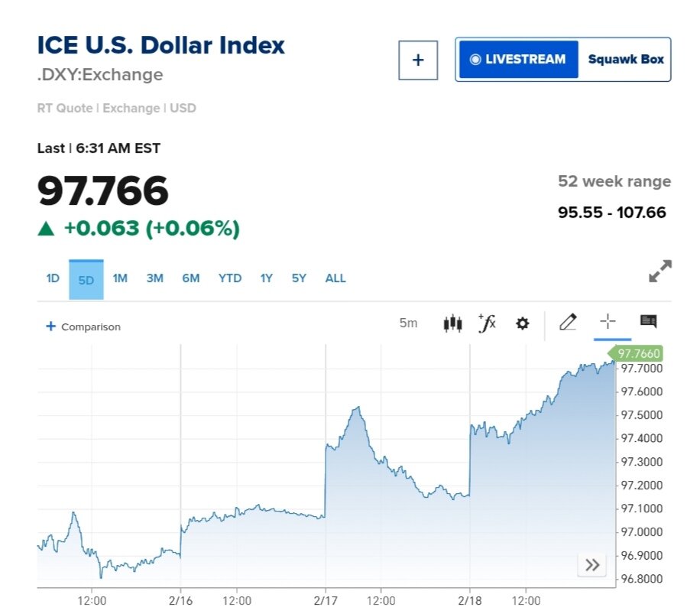Show the ALL time range
This screenshot has width=700, height=614.
coord(335,278)
